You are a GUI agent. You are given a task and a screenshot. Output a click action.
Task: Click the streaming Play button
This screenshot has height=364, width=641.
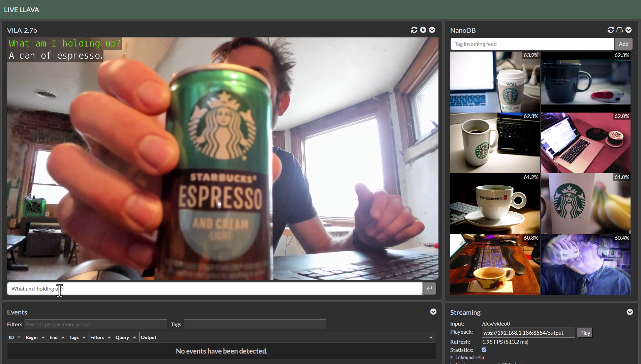click(x=585, y=333)
